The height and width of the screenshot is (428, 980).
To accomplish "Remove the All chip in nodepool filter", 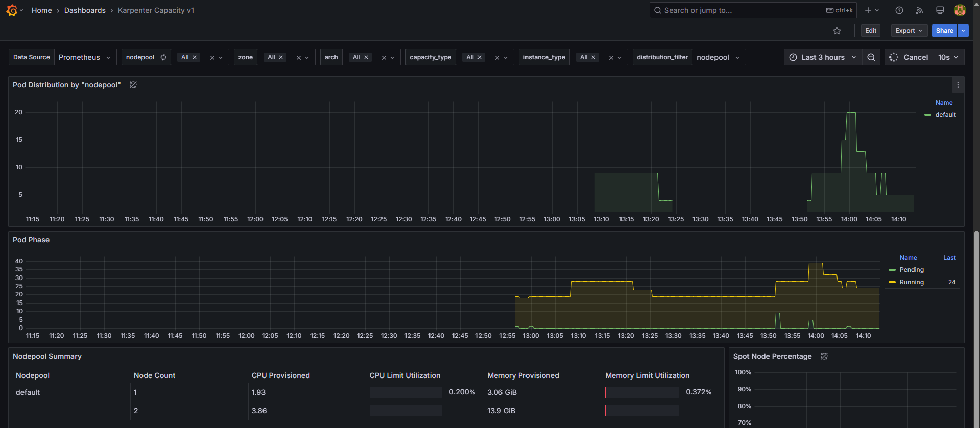I will pyautogui.click(x=195, y=57).
